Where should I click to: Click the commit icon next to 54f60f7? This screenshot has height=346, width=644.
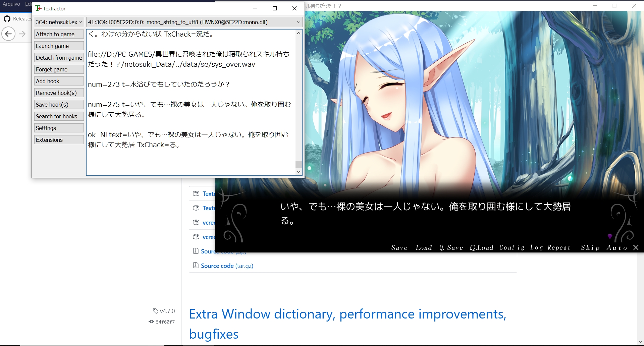pyautogui.click(x=151, y=322)
